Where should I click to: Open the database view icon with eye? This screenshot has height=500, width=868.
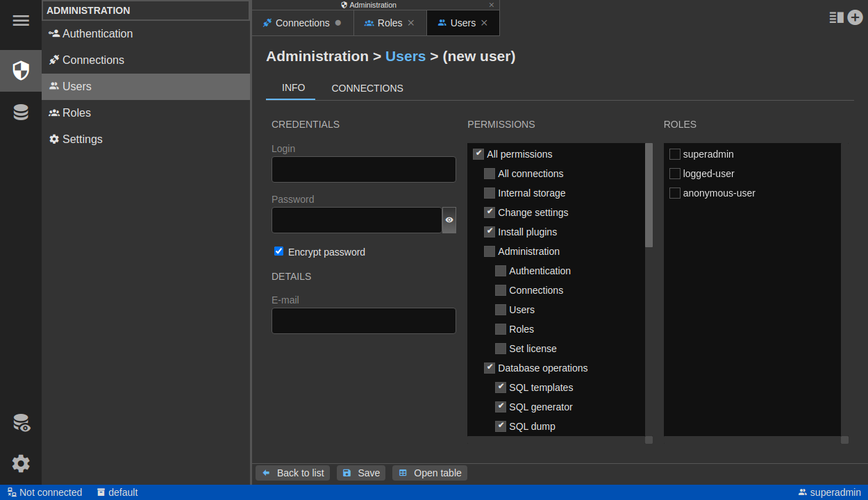[x=21, y=423]
